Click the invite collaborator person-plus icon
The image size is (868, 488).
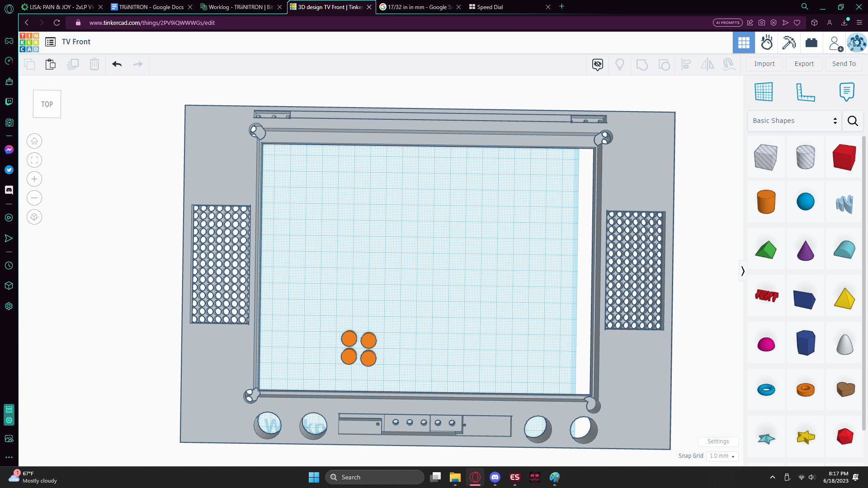click(x=835, y=43)
